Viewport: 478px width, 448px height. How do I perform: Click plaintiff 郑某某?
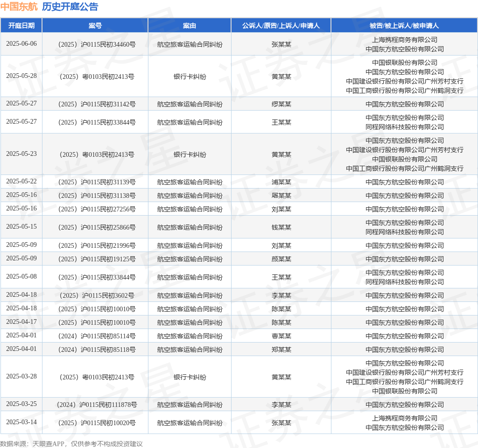[281, 350]
